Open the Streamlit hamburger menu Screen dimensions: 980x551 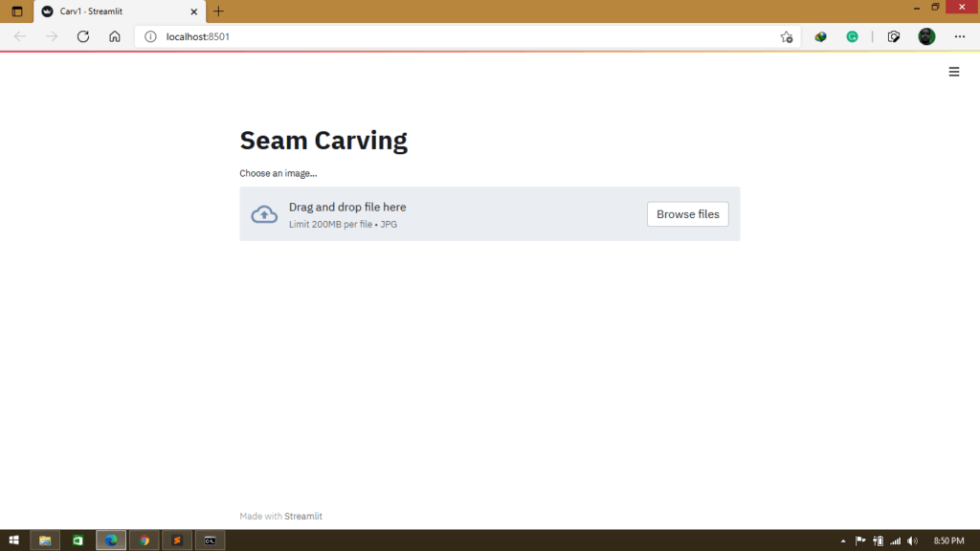953,72
